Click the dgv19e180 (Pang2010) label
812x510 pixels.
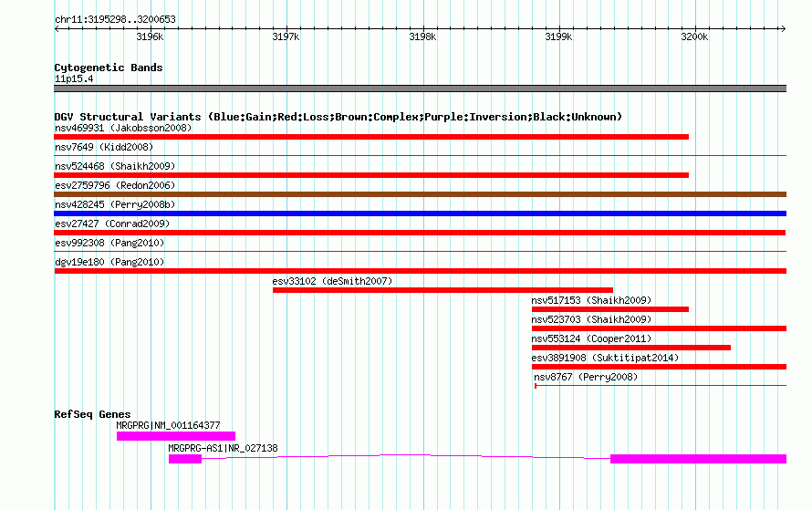click(x=109, y=262)
